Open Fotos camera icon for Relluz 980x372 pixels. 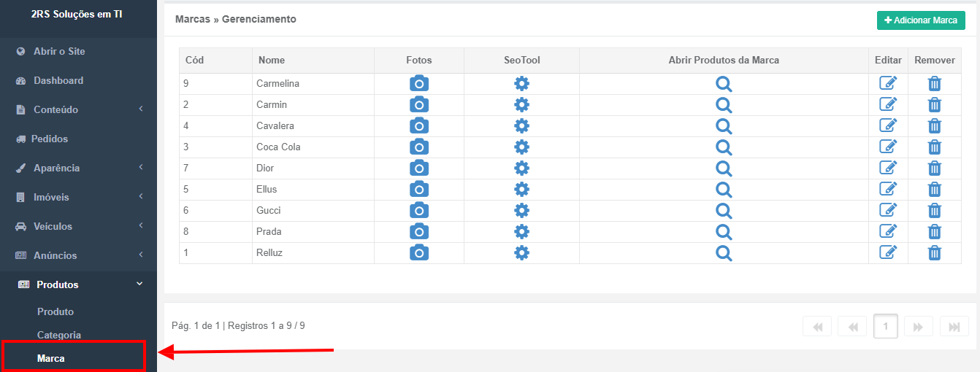tap(419, 252)
